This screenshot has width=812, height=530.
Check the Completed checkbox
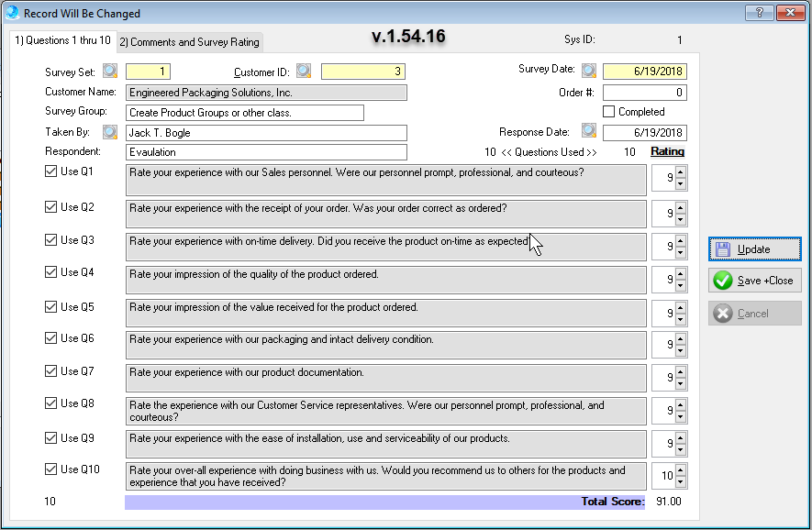609,112
